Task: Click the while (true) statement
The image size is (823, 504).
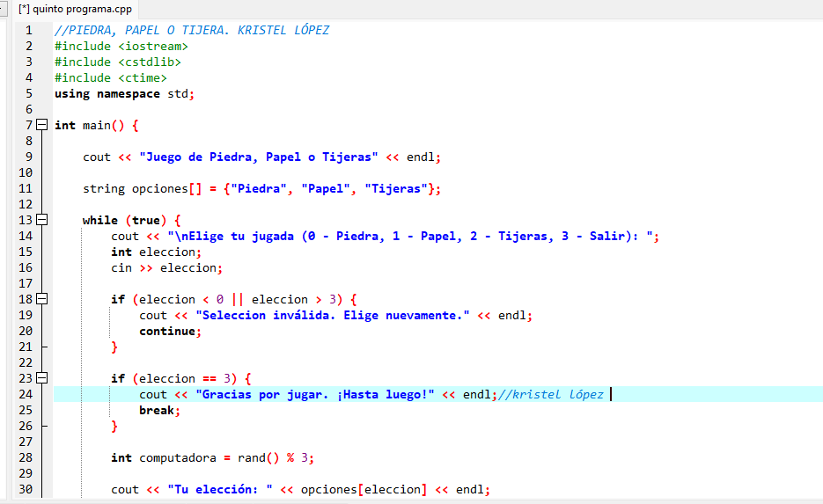Action: click(131, 220)
